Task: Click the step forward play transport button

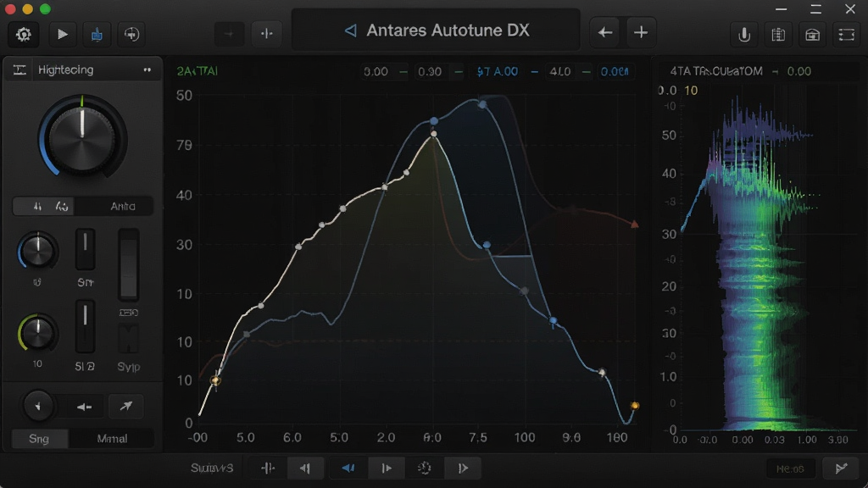Action: (387, 468)
